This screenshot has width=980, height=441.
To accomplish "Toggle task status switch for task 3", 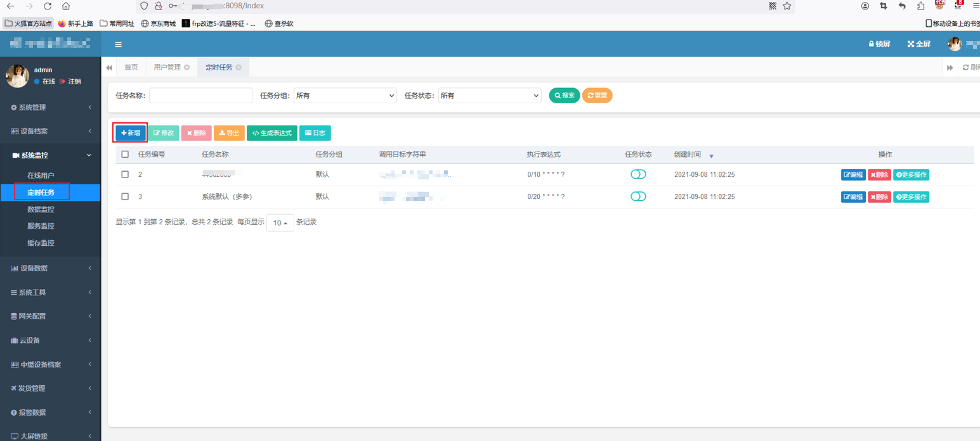I will point(638,196).
